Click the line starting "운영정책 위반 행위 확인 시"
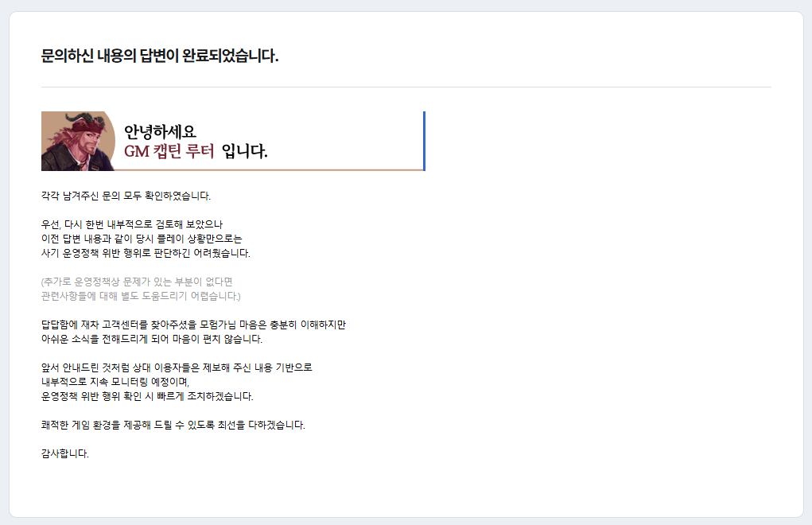The image size is (812, 525). [147, 396]
